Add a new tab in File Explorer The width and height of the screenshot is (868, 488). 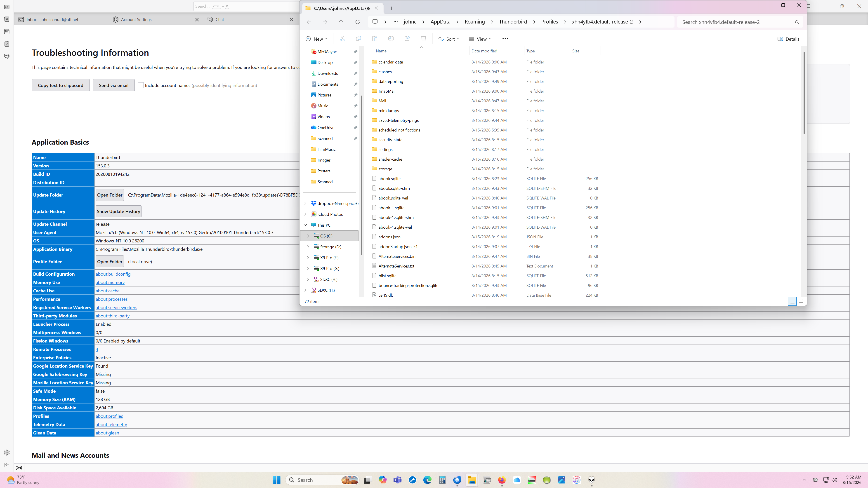pos(391,8)
